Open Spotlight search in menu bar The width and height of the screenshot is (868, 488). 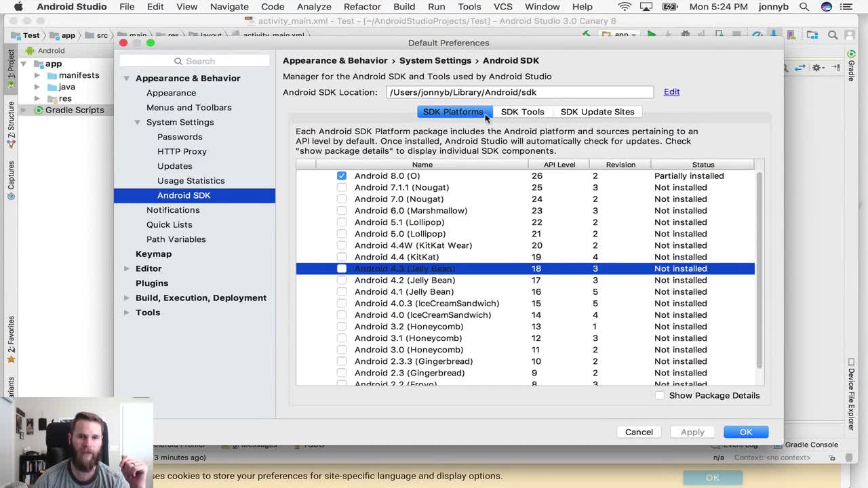[x=804, y=7]
